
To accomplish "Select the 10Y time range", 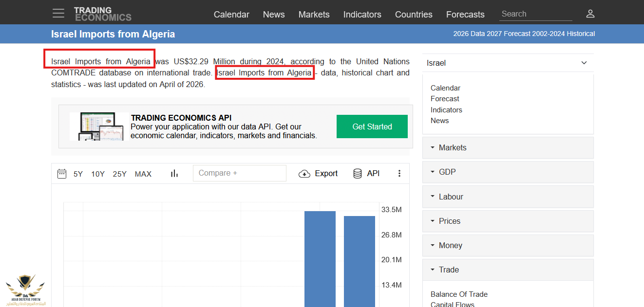I will (x=98, y=174).
